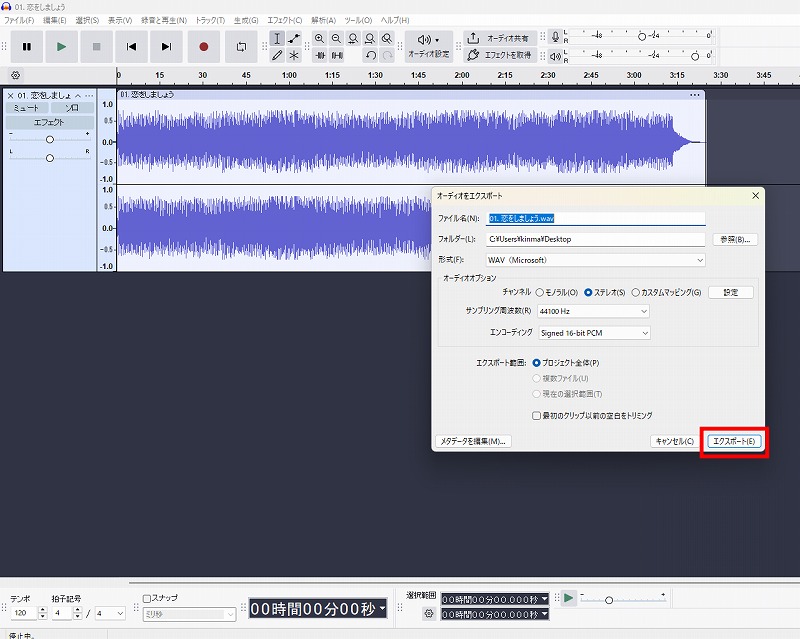Click the Zoom Out magnifier icon
The width and height of the screenshot is (800, 639).
point(336,38)
